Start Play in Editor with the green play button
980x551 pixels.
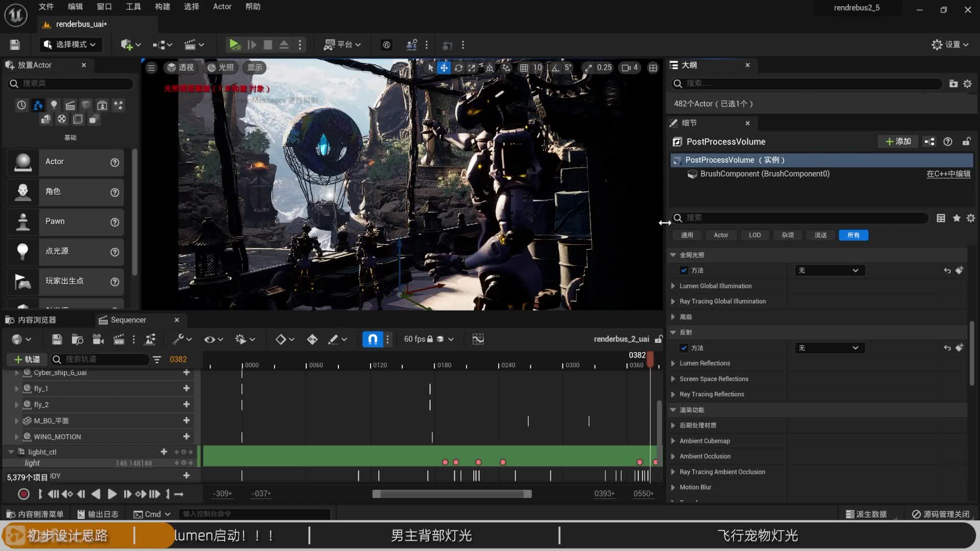click(234, 45)
